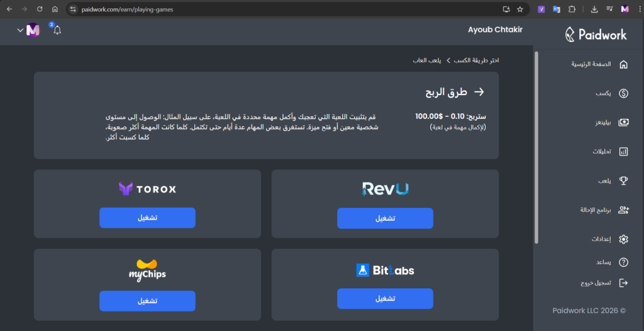Screen dimensions: 644x331
Task: Click the help question mark icon
Action: point(623,262)
